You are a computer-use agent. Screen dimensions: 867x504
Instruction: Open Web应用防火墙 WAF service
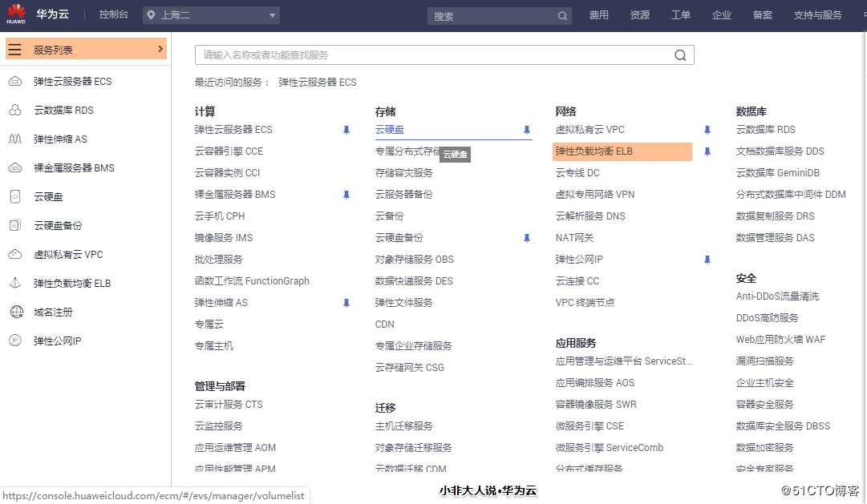click(x=780, y=339)
